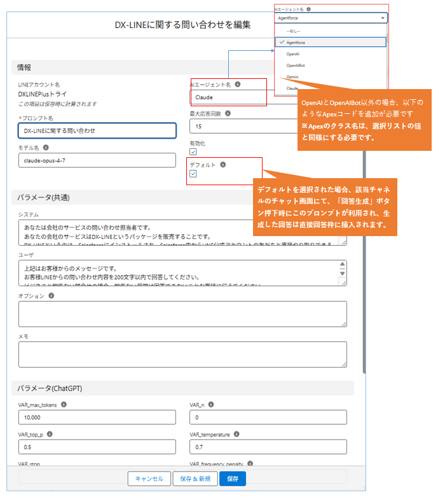The height and width of the screenshot is (504, 445).
Task: Click VAR_max_tokens field showing 10,000
Action: click(x=97, y=417)
